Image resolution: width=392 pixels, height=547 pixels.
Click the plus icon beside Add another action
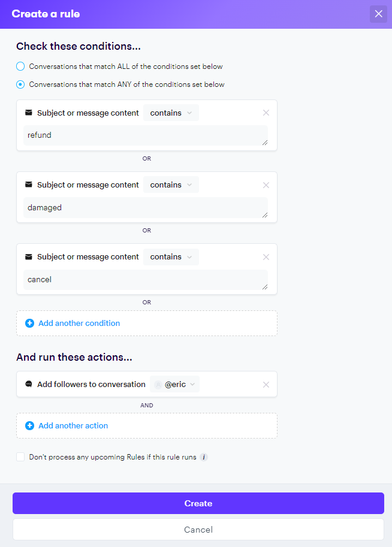click(x=29, y=426)
